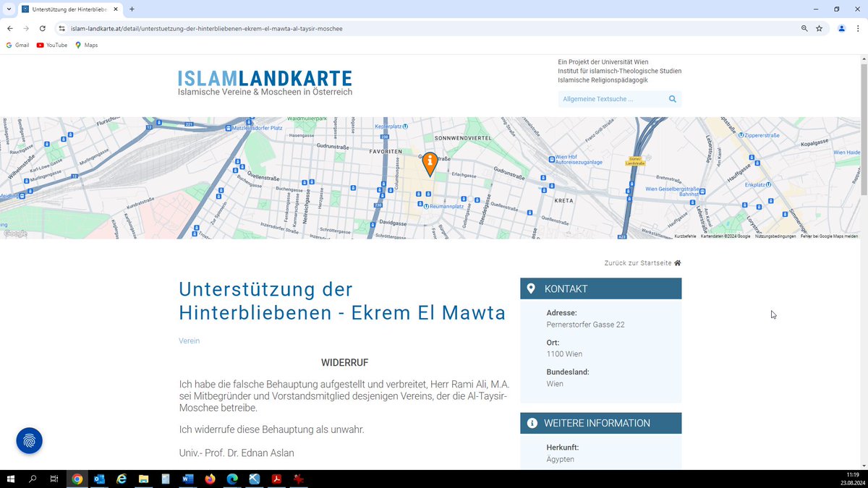The image size is (868, 488).
Task: Click the page heading Unterstützung der Hinterbliebenen
Action: 342,301
